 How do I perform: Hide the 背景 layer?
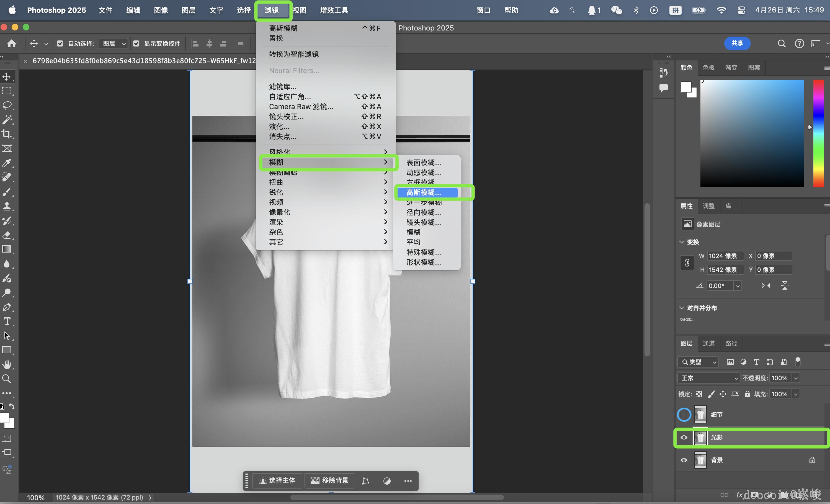coord(684,460)
